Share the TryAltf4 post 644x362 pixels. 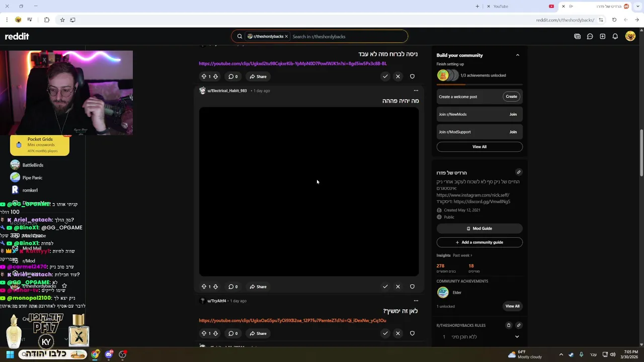pyautogui.click(x=258, y=333)
